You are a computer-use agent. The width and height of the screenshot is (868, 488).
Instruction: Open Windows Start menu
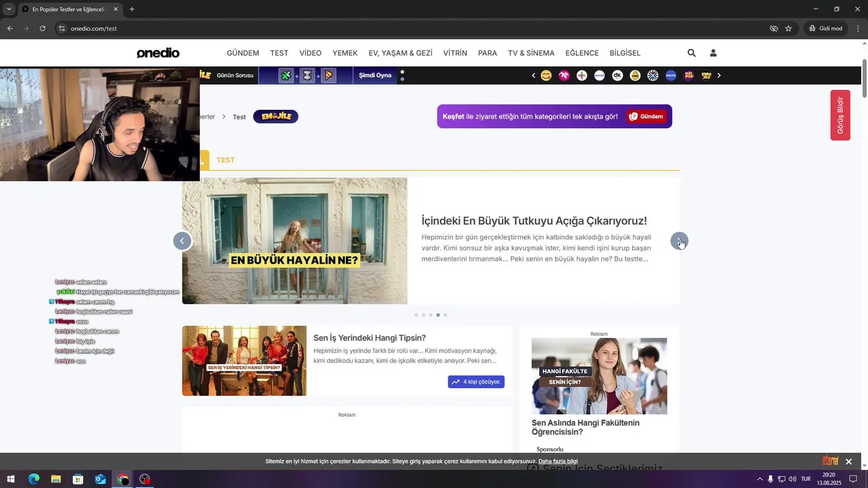click(11, 479)
